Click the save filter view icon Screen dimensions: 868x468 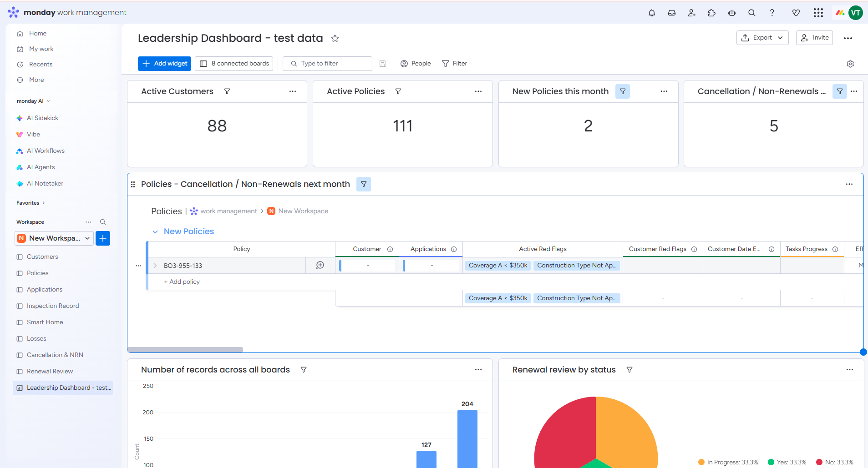point(383,64)
